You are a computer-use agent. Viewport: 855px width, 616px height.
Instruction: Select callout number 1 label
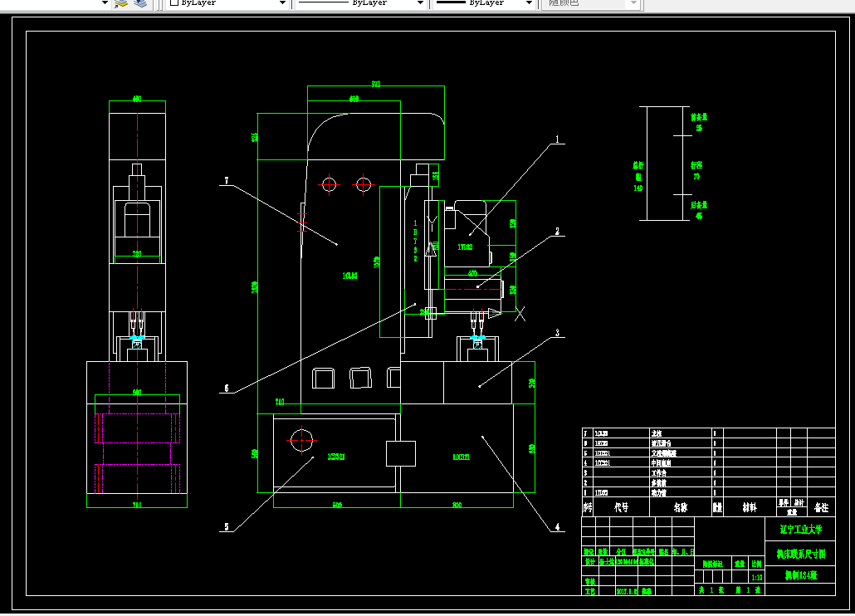coord(557,139)
